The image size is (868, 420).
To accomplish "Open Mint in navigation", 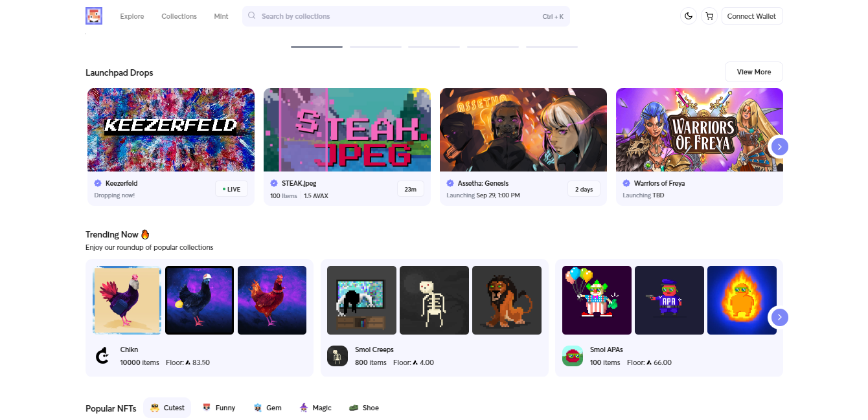I will tap(221, 16).
